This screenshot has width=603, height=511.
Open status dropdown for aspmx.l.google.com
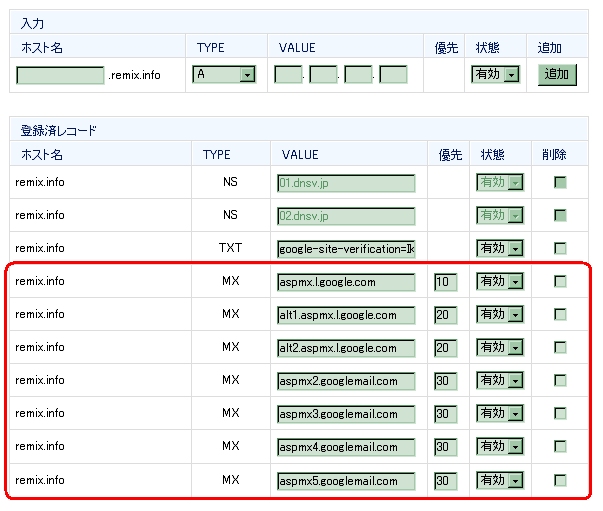click(500, 281)
